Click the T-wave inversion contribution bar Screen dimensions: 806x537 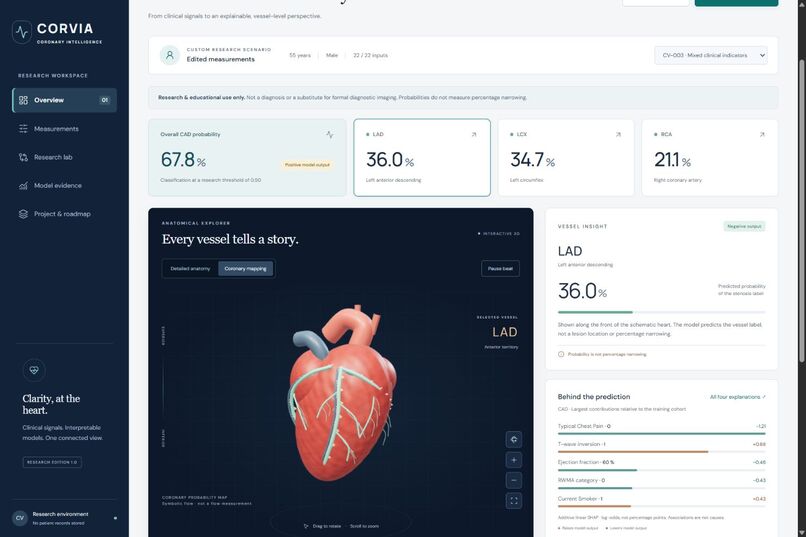(x=662, y=452)
